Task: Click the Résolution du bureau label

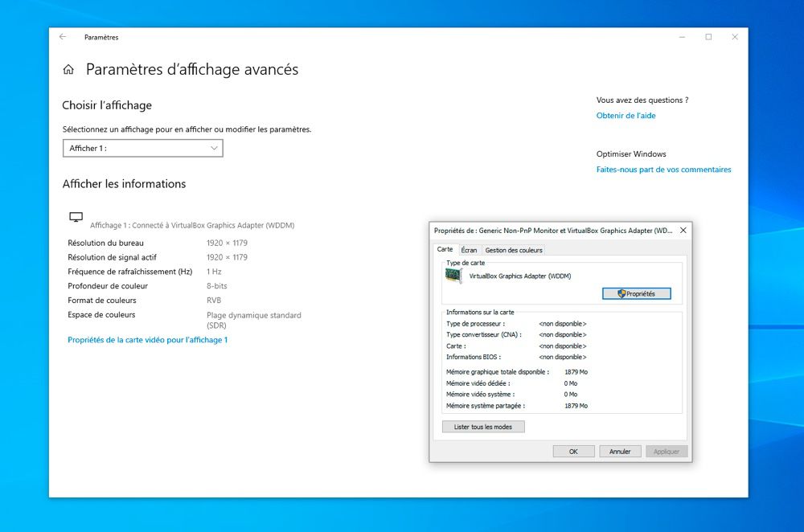Action: pyautogui.click(x=105, y=243)
